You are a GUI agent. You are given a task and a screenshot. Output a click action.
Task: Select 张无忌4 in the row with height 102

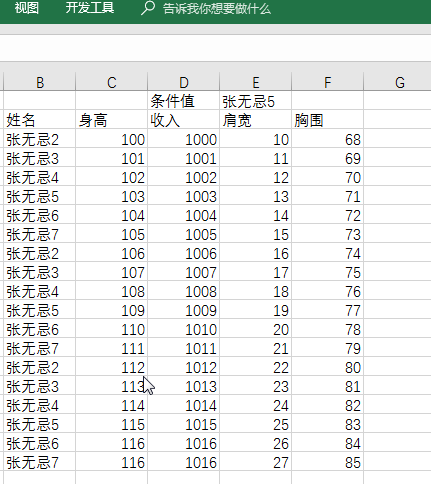pos(40,177)
